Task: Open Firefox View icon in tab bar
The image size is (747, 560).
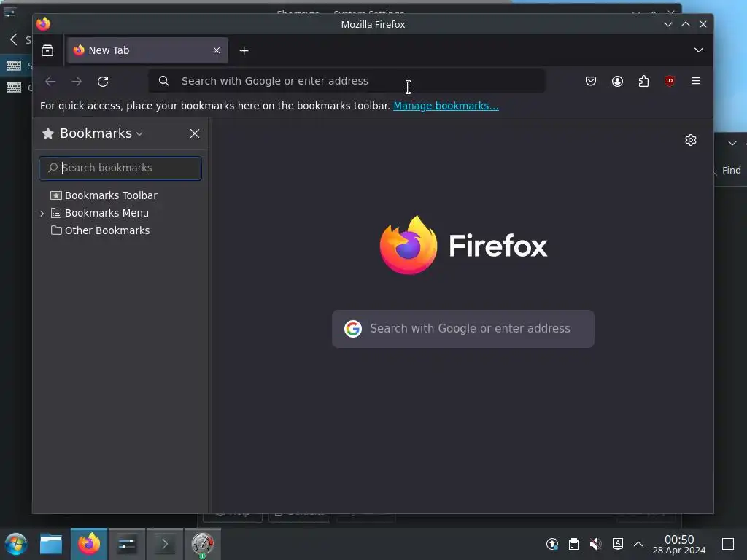Action: coord(47,50)
